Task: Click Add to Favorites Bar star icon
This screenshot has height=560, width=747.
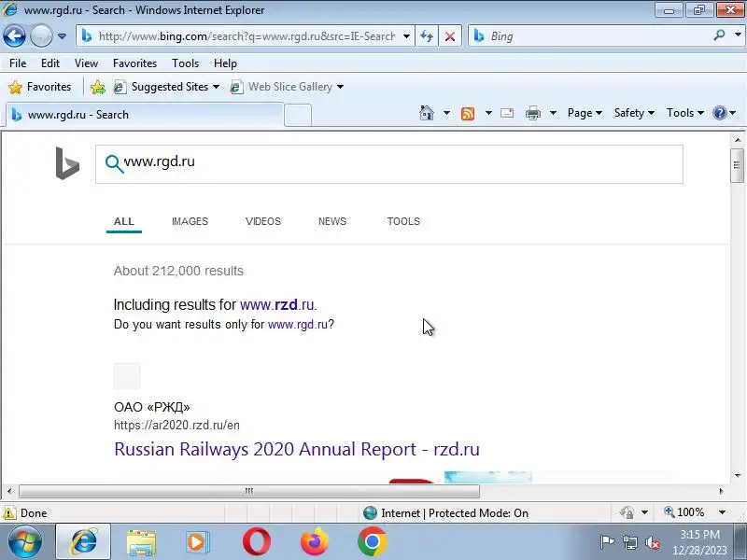Action: (98, 87)
